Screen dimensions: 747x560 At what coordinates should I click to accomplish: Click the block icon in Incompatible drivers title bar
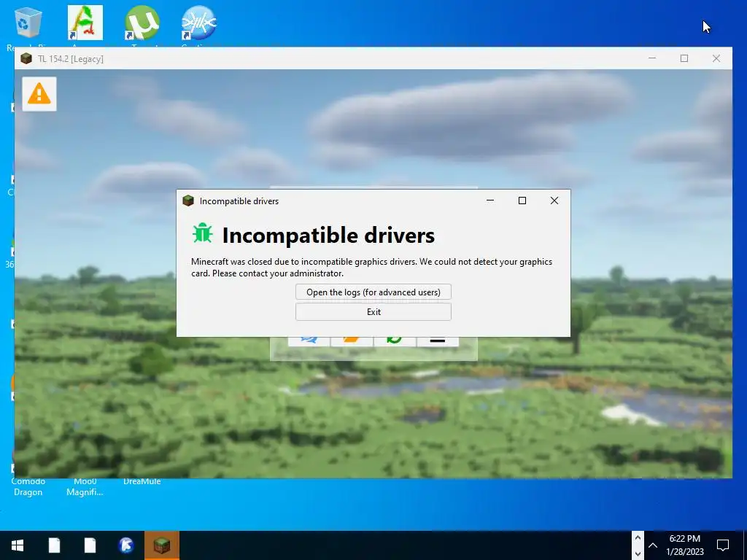pos(188,201)
